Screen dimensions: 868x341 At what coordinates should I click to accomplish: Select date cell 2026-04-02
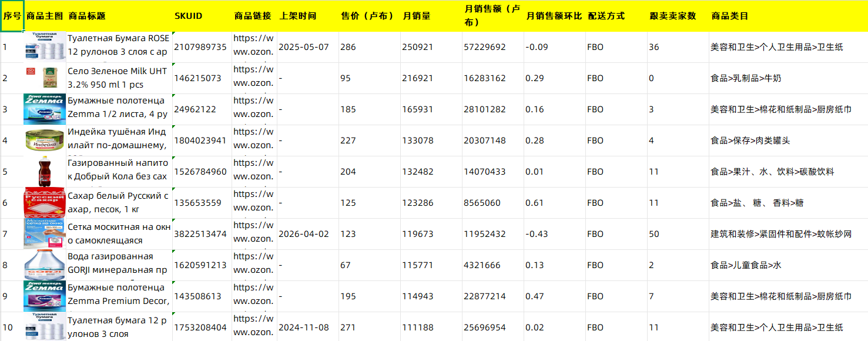tap(308, 234)
